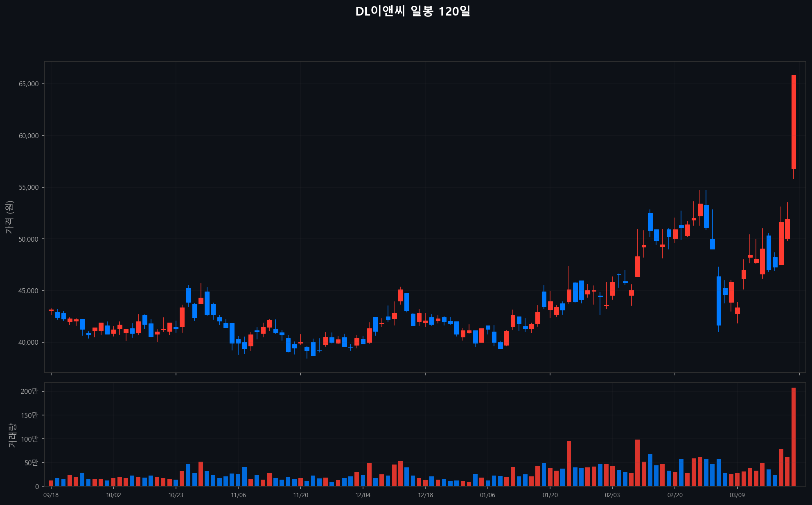Select the 12/18 date marker
The height and width of the screenshot is (505, 812).
(x=425, y=495)
